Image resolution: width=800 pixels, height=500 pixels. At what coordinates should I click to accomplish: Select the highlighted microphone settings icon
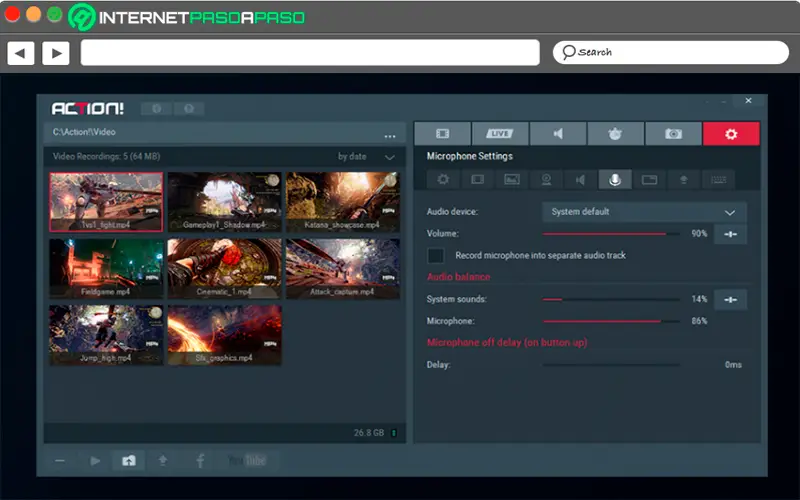coord(615,180)
